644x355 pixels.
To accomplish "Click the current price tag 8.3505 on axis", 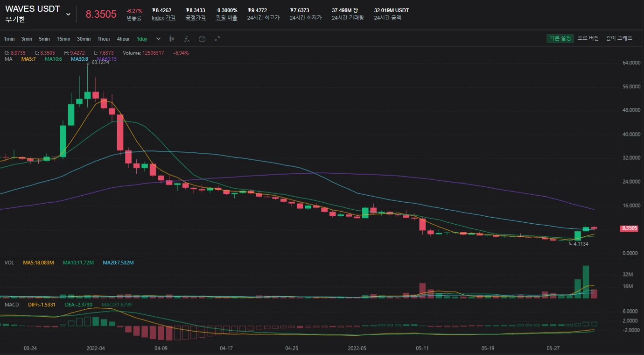I will tap(630, 228).
